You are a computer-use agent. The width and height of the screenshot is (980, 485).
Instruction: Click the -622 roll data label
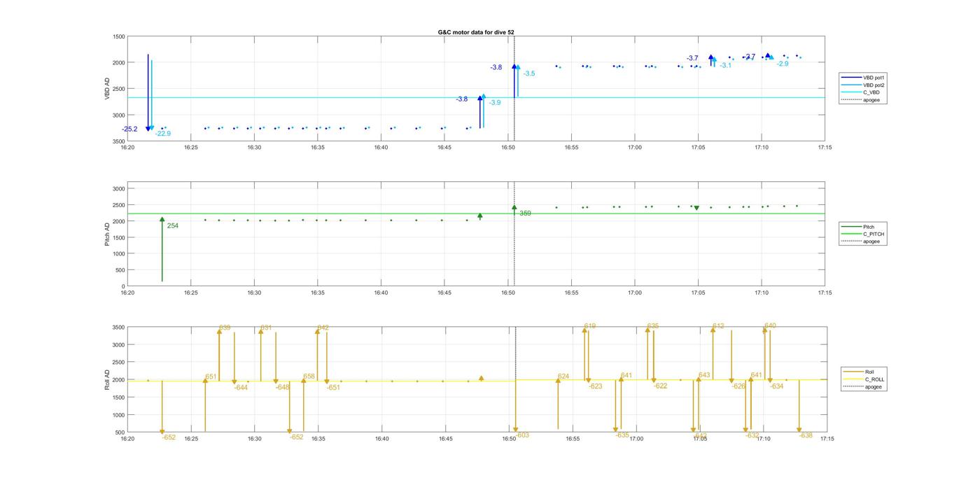pyautogui.click(x=661, y=386)
